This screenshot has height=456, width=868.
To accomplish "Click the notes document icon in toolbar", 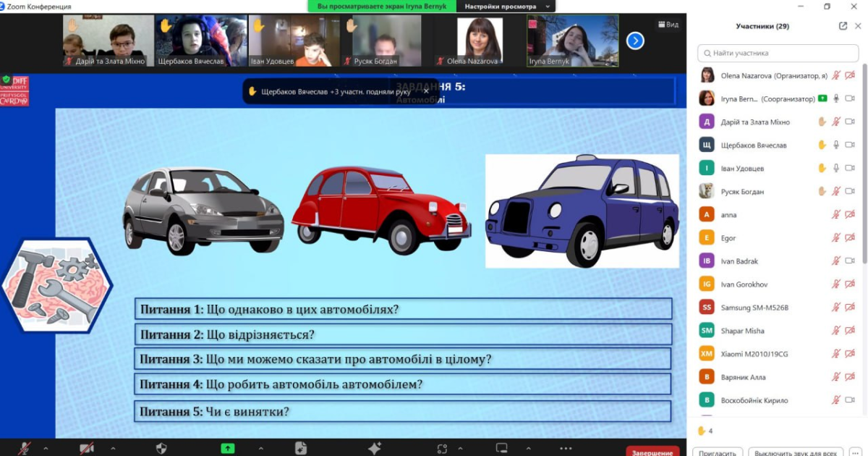I will (x=301, y=448).
